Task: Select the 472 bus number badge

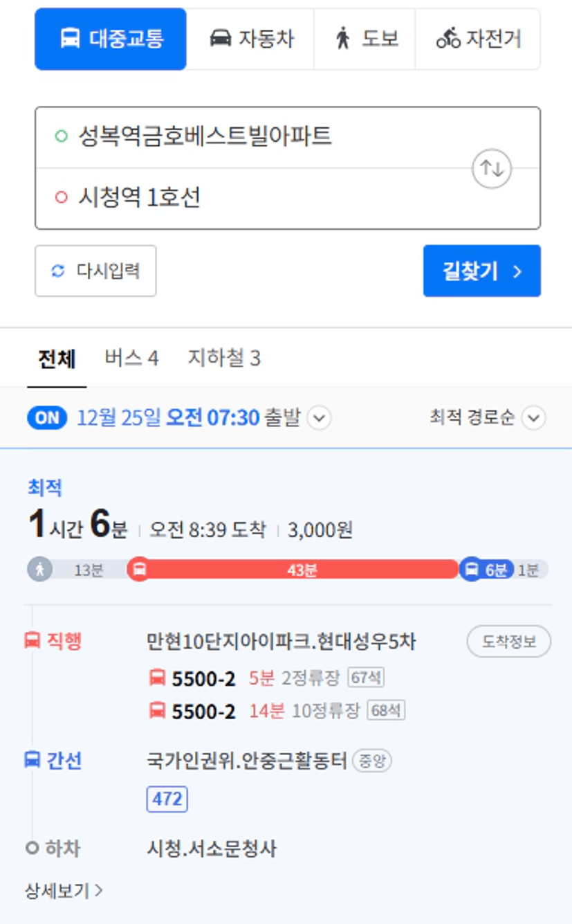Action: coord(167,799)
